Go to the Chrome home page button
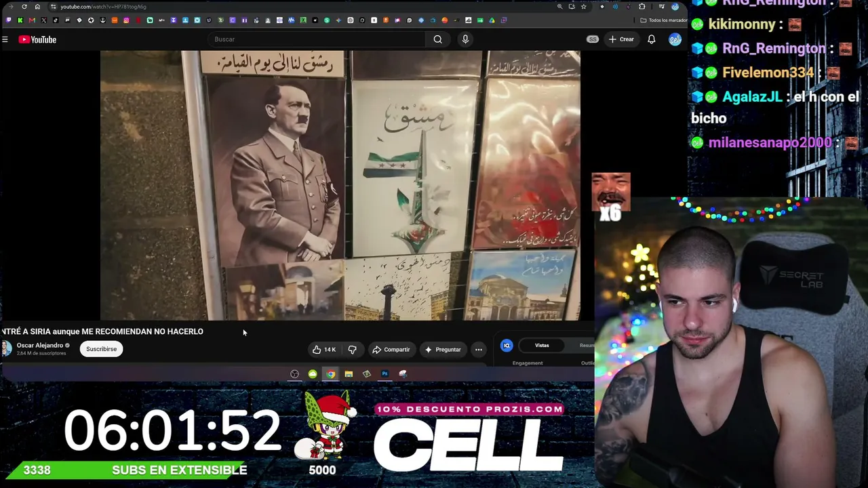This screenshot has height=488, width=868. pyautogui.click(x=37, y=7)
